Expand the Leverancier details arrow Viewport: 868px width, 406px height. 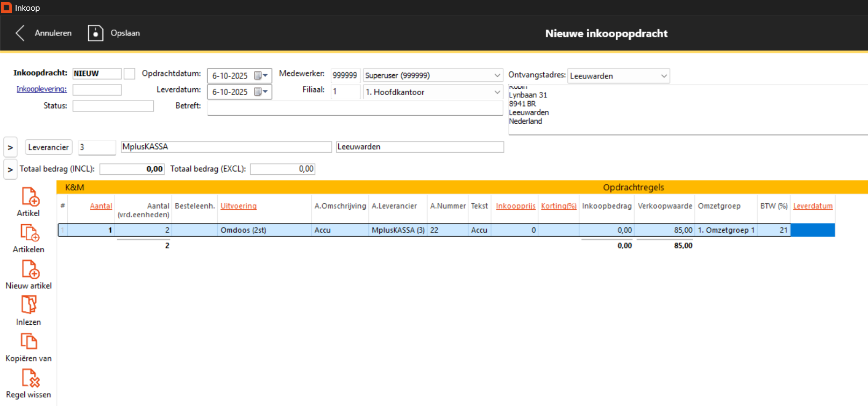[x=10, y=147]
